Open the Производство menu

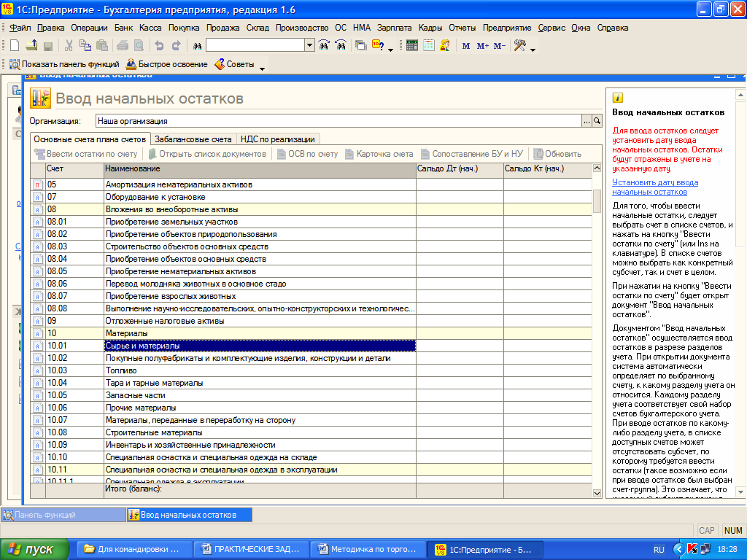tap(302, 28)
